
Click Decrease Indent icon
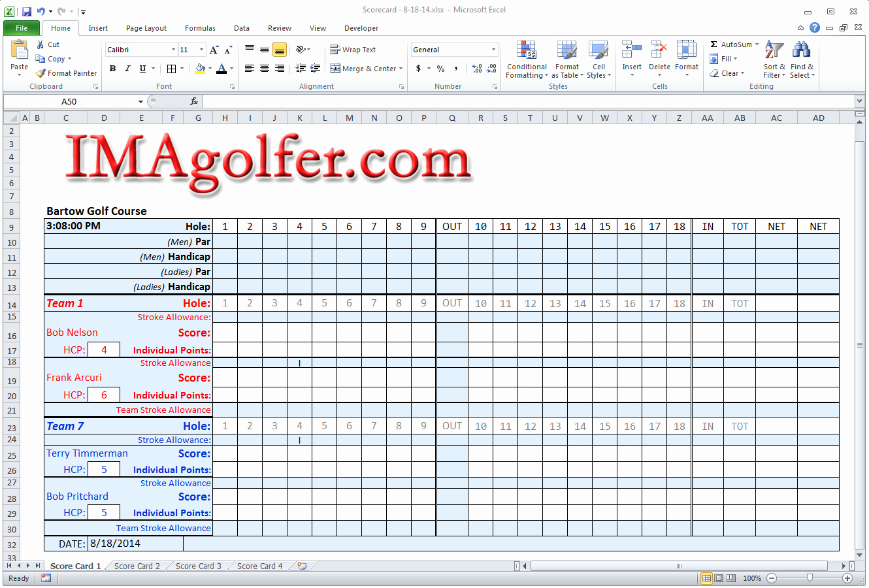(301, 68)
